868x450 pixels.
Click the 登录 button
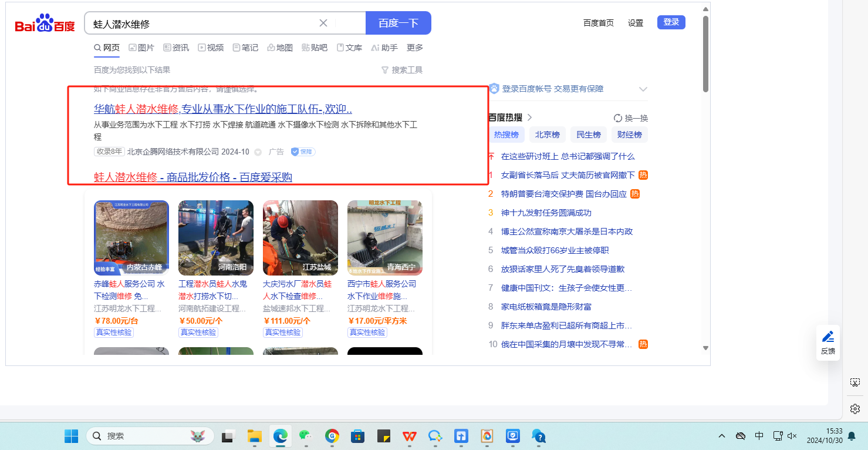[x=671, y=22]
